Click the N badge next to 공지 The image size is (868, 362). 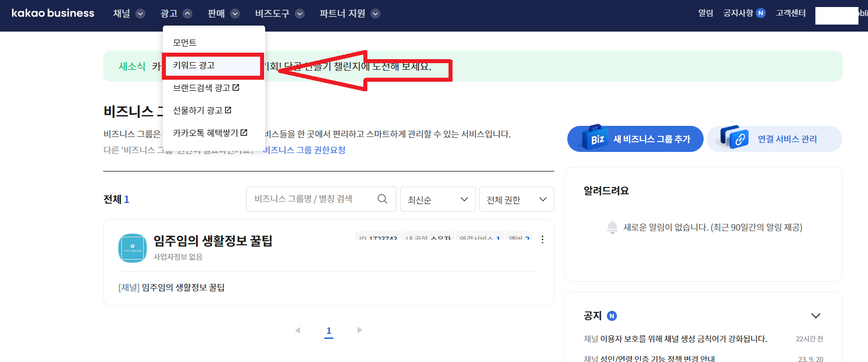(x=612, y=316)
